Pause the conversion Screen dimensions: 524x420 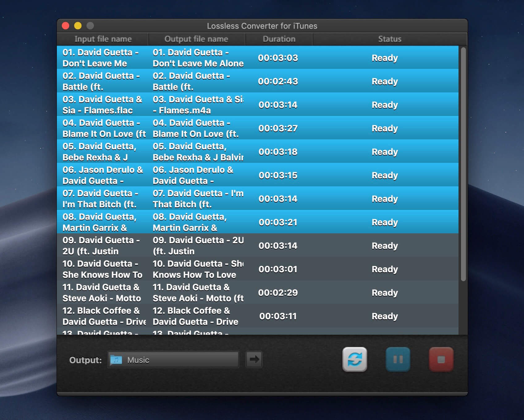click(398, 359)
